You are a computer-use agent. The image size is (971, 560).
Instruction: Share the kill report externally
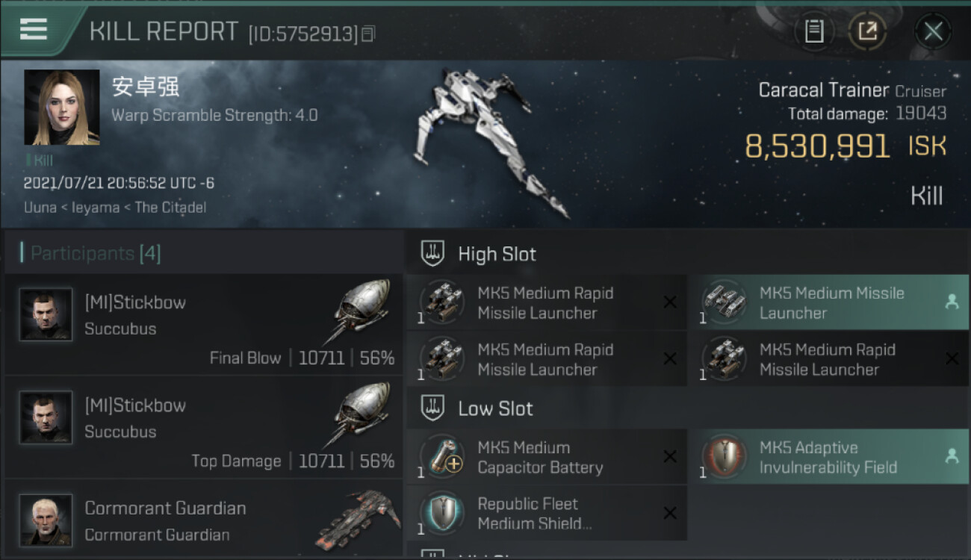tap(867, 31)
